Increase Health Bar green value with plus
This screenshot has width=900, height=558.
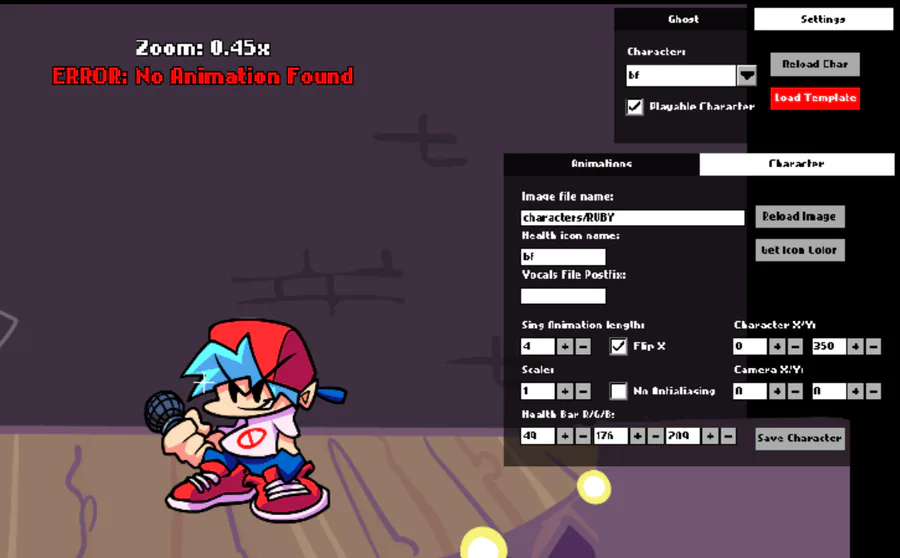point(637,436)
